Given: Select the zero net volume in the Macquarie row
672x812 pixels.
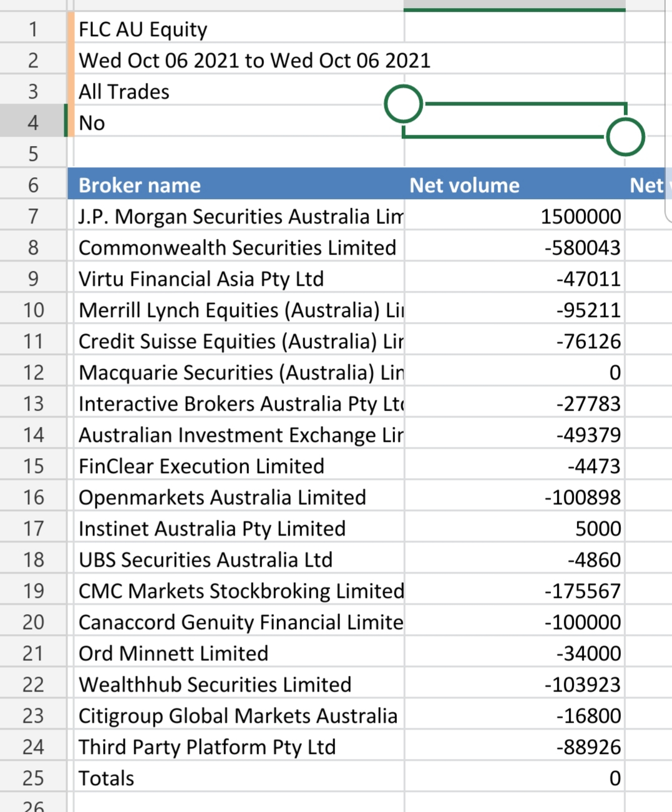Looking at the screenshot, I should coord(514,372).
